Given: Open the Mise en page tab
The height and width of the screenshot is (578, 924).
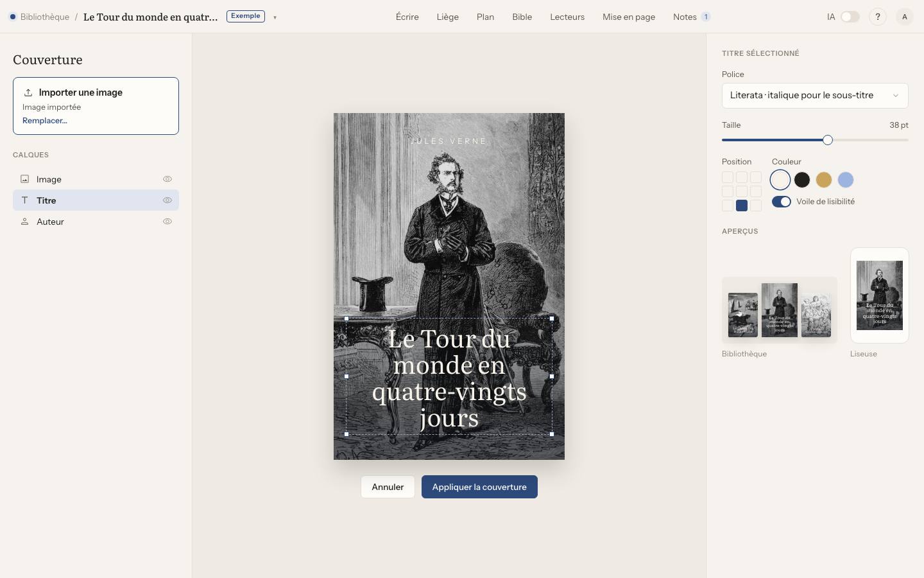Looking at the screenshot, I should coord(629,17).
